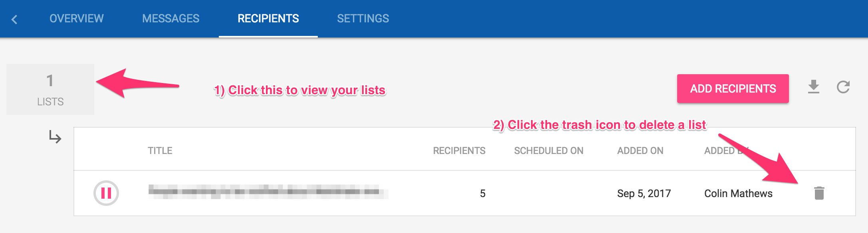Image resolution: width=868 pixels, height=233 pixels.
Task: Click the RECIPIENTS column header
Action: click(x=459, y=150)
